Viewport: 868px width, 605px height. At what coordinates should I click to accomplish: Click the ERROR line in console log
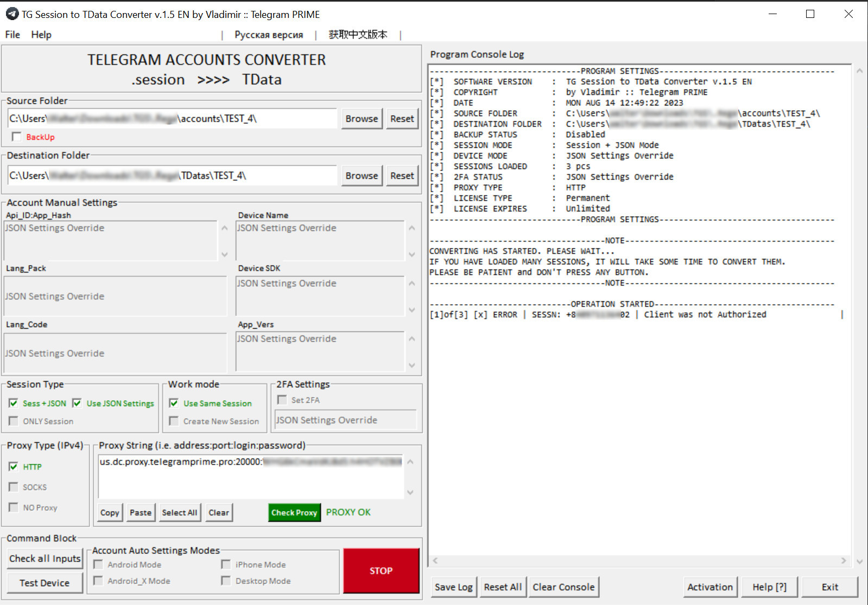[598, 314]
